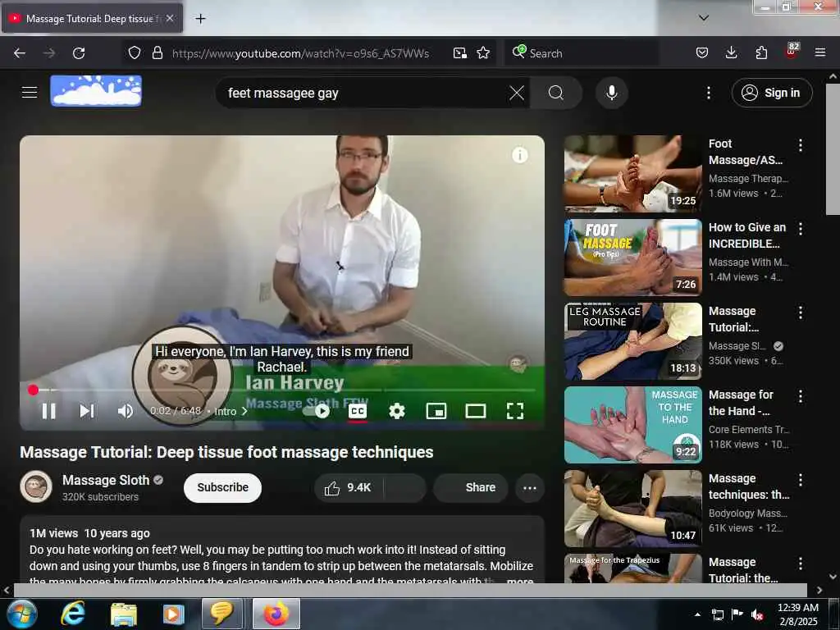Click the padlock site info icon
The height and width of the screenshot is (630, 840).
click(157, 53)
